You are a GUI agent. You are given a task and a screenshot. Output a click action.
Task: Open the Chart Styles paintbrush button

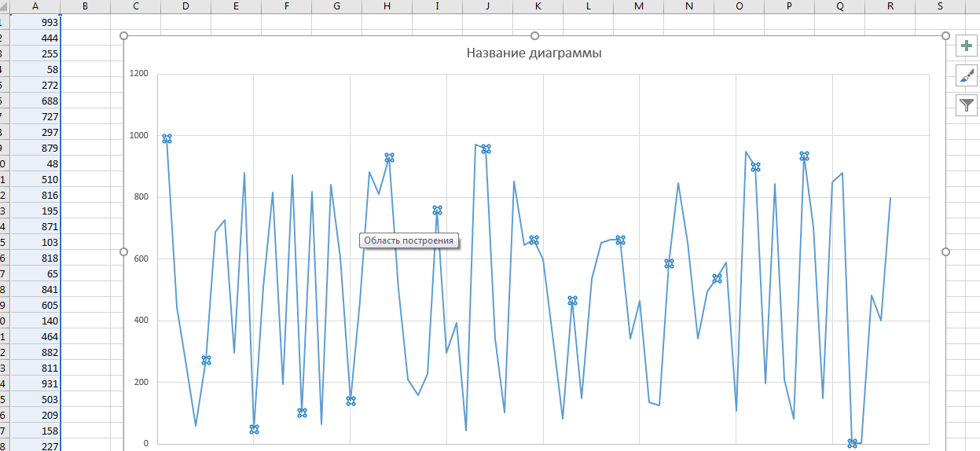tap(967, 75)
